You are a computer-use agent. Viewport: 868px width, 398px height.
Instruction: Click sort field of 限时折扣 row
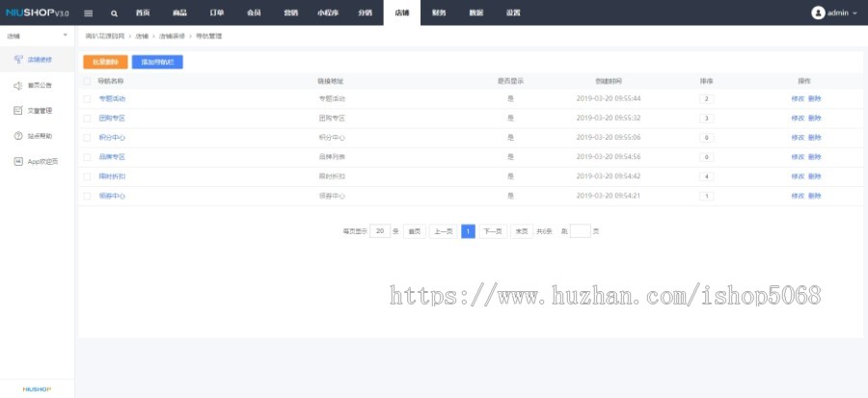706,176
